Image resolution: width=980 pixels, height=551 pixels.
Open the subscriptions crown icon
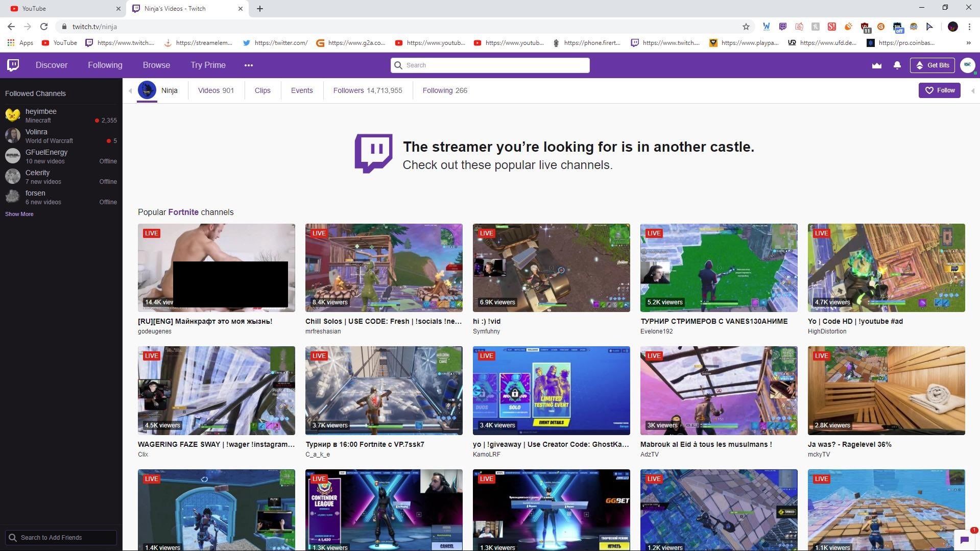click(x=876, y=65)
